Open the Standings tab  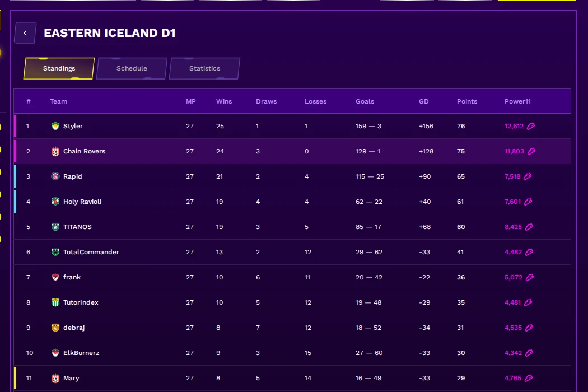pos(59,68)
